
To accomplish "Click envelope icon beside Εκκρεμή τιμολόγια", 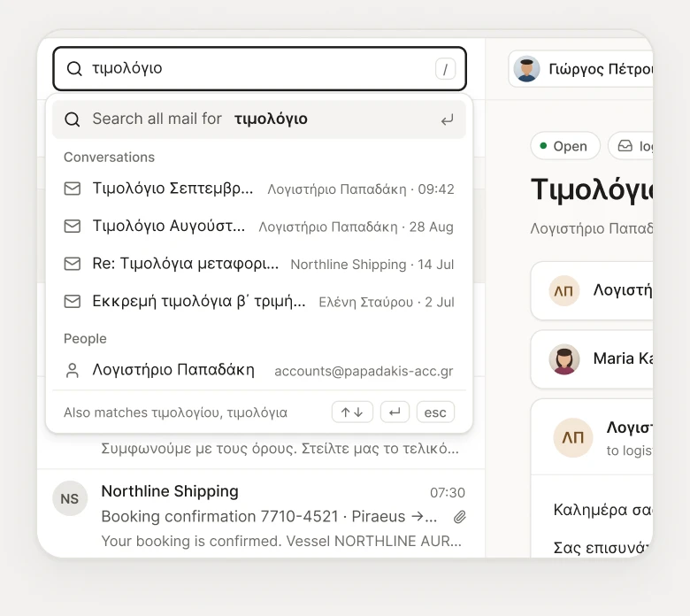I will tap(73, 302).
